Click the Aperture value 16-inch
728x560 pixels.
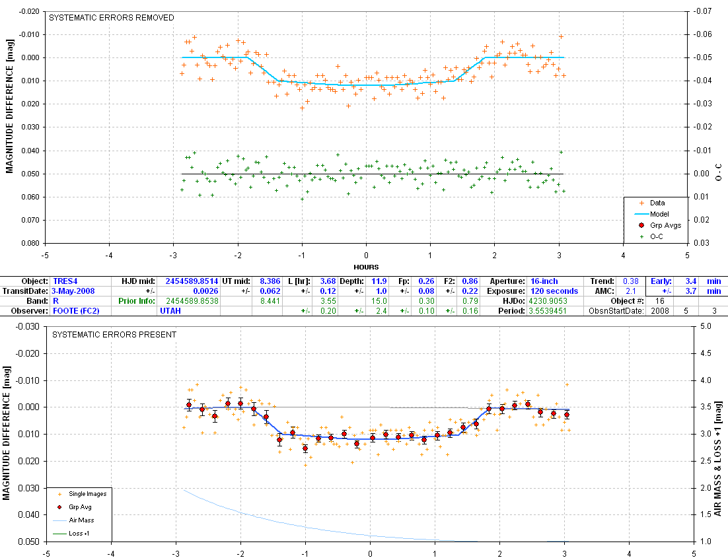click(x=544, y=281)
